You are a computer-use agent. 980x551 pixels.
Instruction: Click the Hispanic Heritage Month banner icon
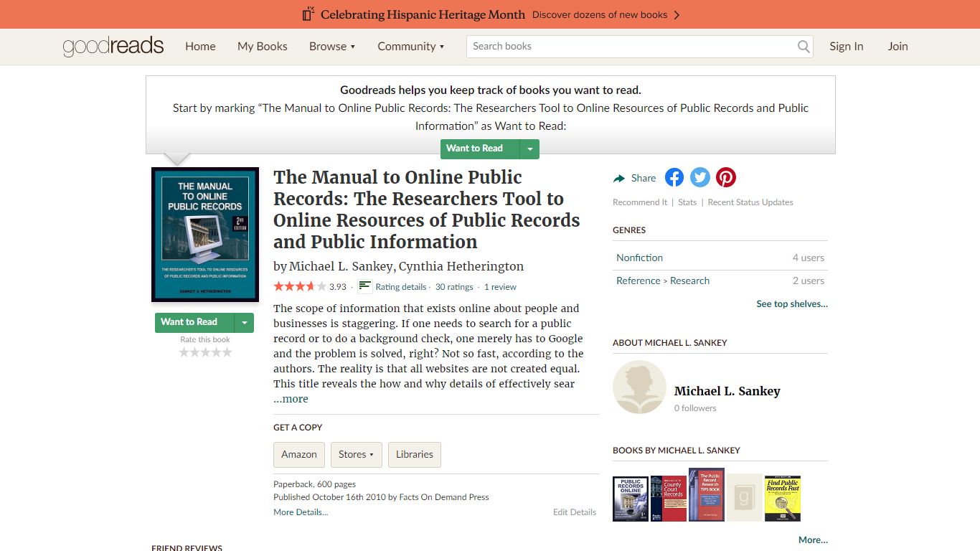308,14
